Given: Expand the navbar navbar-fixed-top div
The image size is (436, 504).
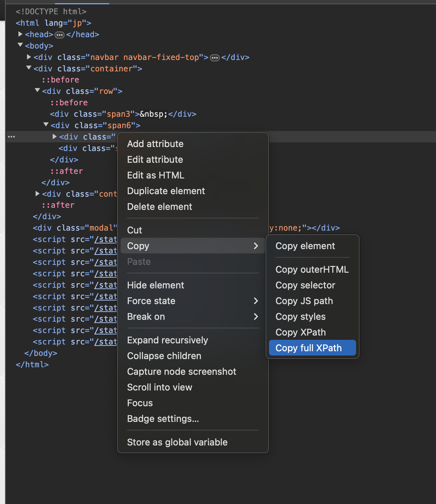Looking at the screenshot, I should 29,56.
